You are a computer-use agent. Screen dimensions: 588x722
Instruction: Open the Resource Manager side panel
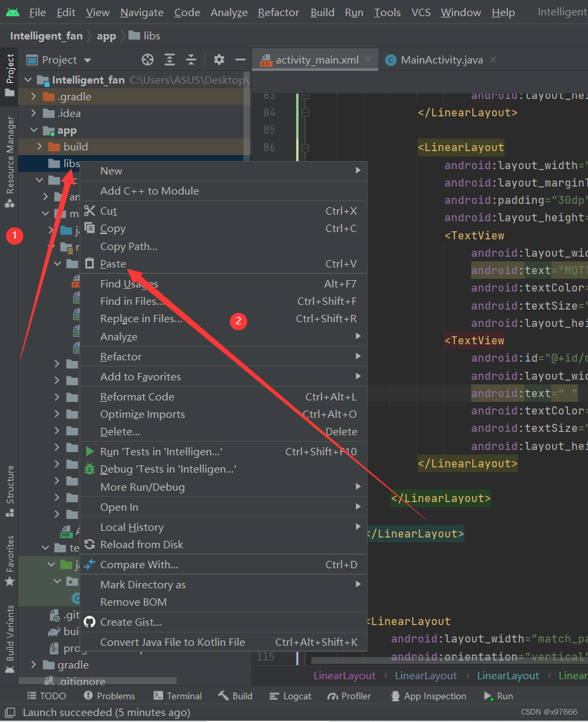pos(9,162)
